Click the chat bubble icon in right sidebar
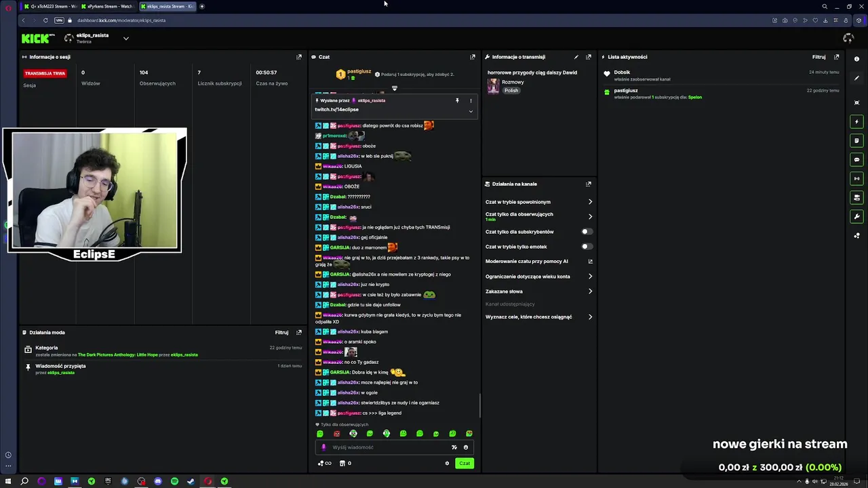The width and height of the screenshot is (868, 488). click(856, 160)
